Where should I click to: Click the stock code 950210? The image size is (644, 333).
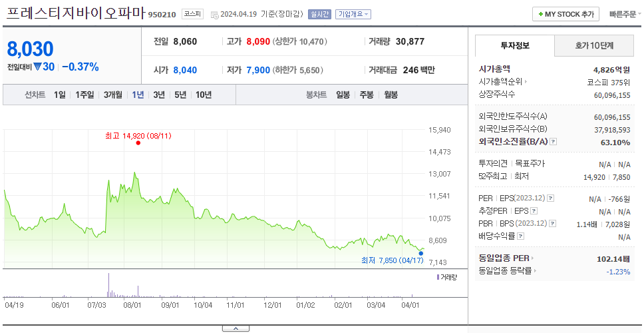click(162, 15)
